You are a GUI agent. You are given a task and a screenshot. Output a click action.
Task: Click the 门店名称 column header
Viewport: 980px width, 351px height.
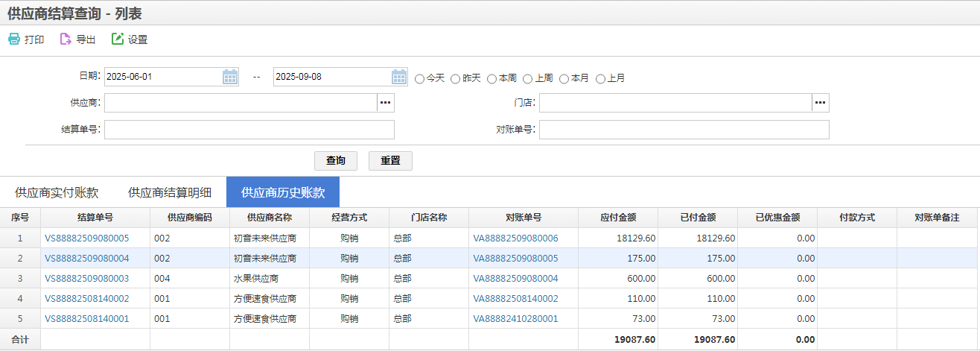click(x=429, y=218)
